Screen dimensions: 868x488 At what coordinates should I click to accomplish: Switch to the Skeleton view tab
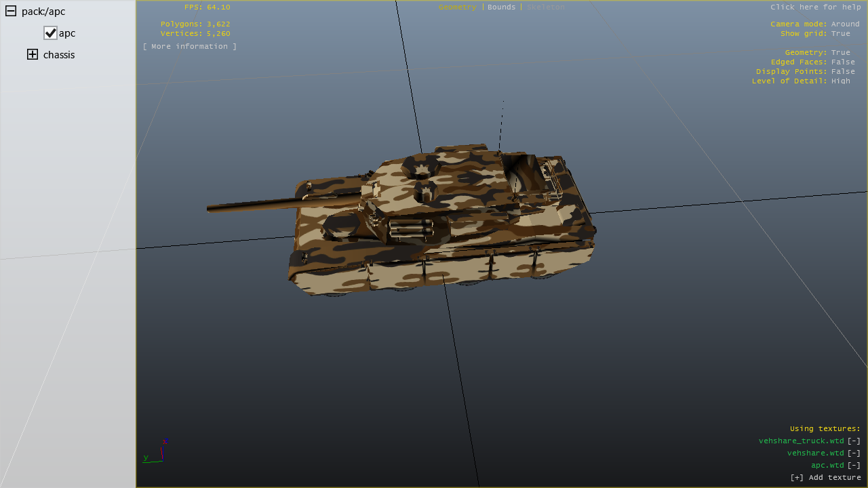point(546,7)
